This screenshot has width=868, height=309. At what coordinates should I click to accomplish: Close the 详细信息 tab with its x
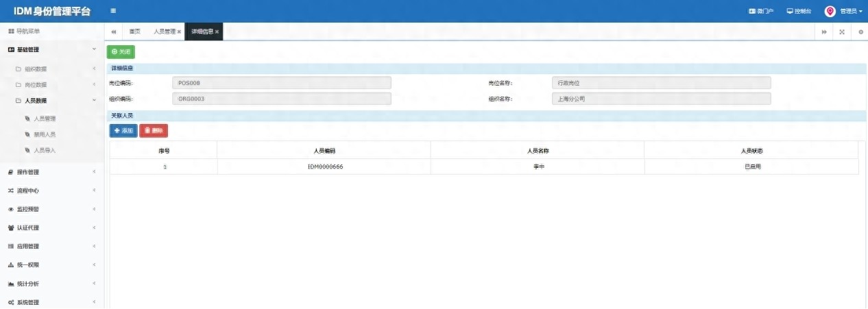217,32
